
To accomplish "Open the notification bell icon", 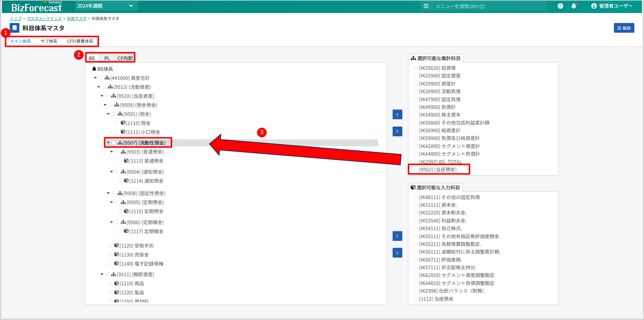I will click(574, 6).
